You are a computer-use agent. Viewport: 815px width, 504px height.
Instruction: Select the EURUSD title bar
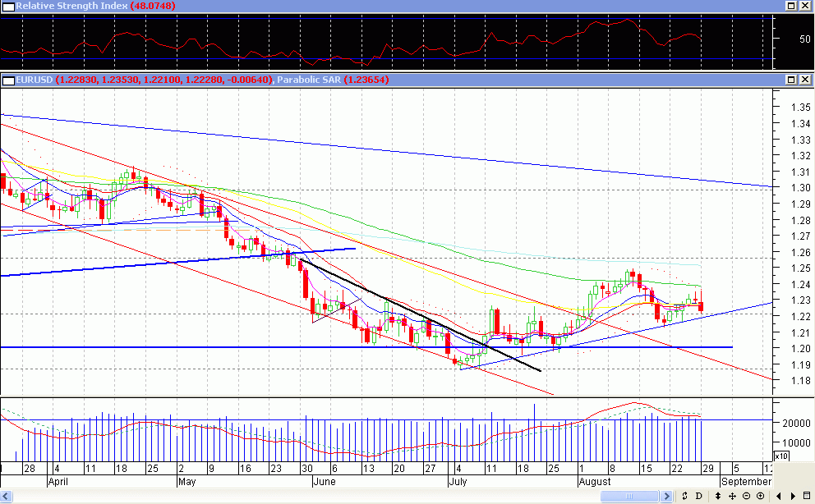pos(33,80)
